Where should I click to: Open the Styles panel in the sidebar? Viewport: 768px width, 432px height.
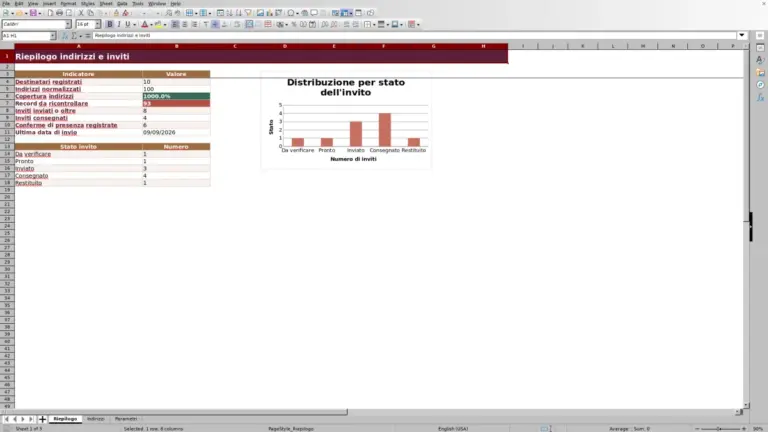point(760,60)
